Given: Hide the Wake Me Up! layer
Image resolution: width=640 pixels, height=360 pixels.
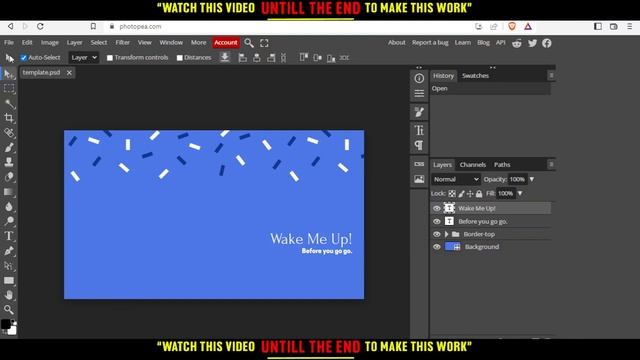Looking at the screenshot, I should tap(437, 209).
